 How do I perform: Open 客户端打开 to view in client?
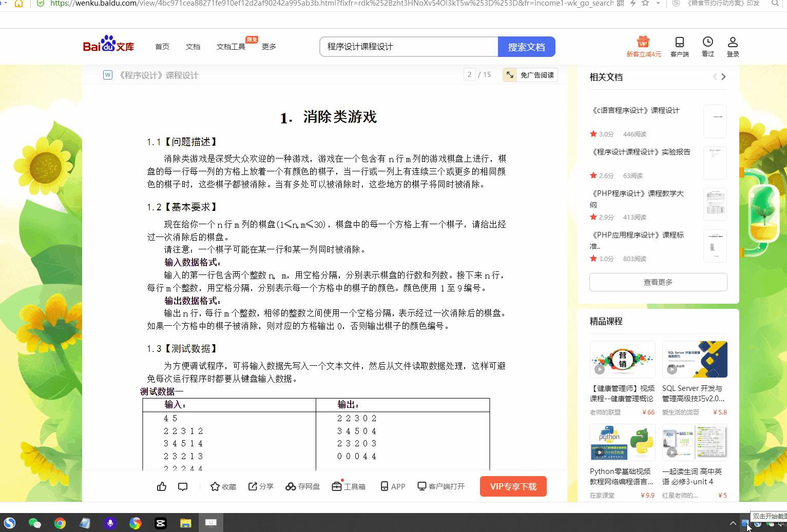440,486
